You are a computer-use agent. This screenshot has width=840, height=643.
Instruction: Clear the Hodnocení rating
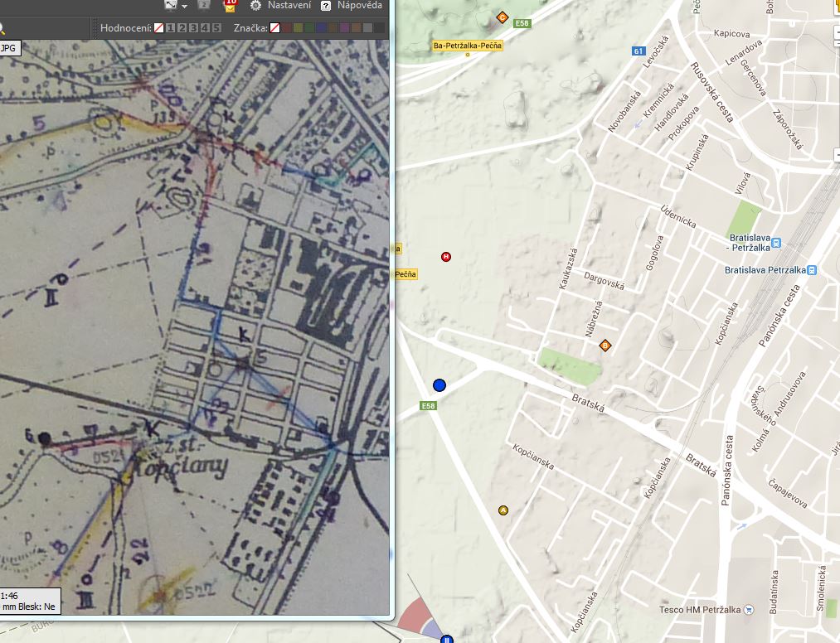pyautogui.click(x=158, y=28)
